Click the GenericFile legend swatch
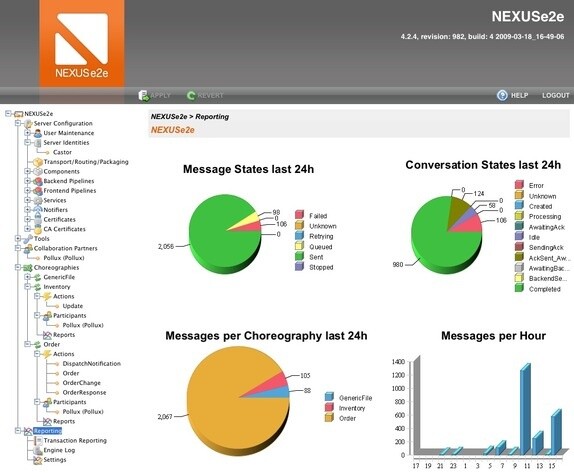Screen dimensions: 574x473 point(329,396)
